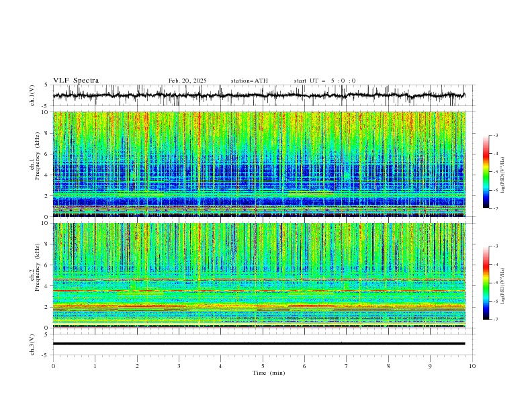The width and height of the screenshot is (532, 411).
Task: Click the time axis tick label "2"
Action: 137,366
